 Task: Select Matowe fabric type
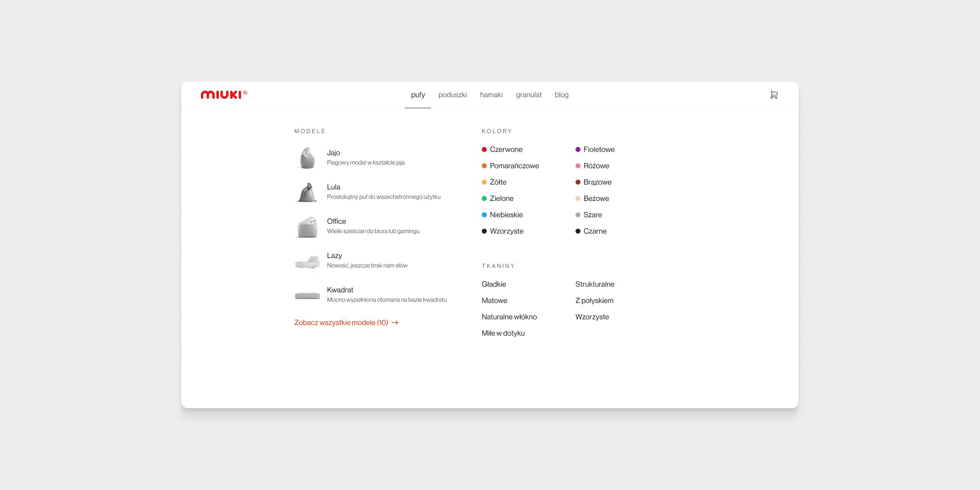pos(494,301)
